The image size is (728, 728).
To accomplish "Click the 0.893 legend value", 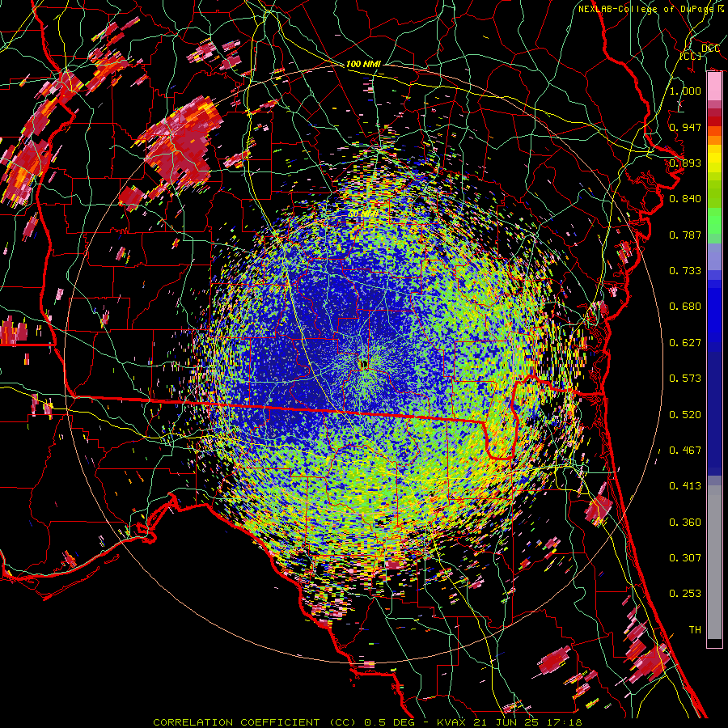I will (685, 163).
